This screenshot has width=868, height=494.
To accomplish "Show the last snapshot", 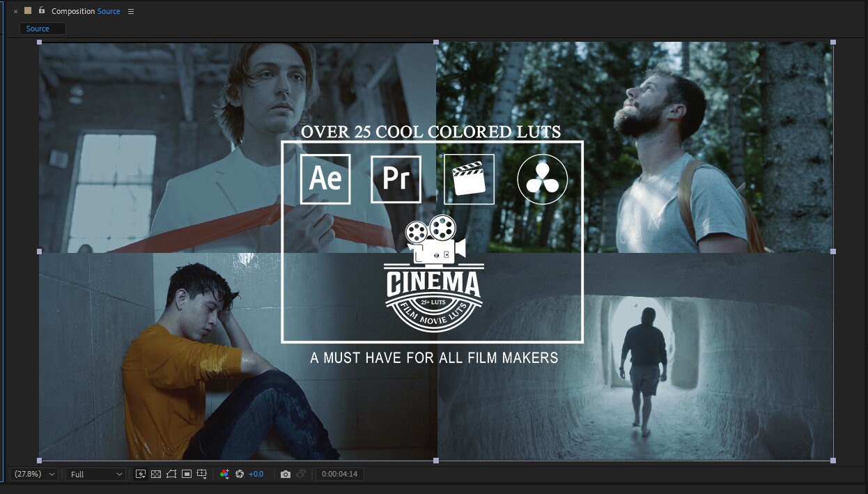I will [301, 474].
